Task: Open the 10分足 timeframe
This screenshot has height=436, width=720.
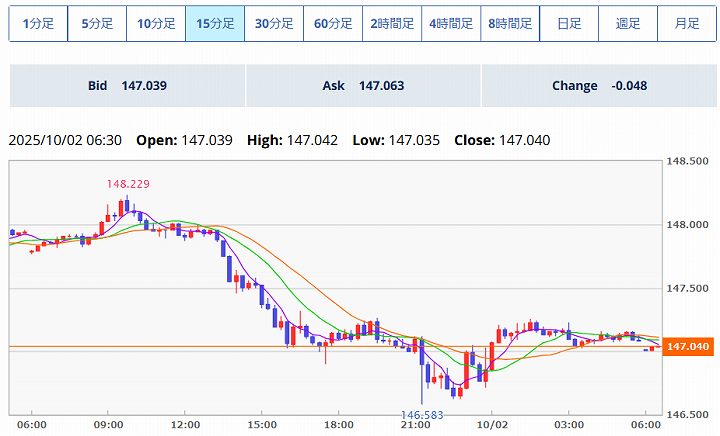Action: click(156, 23)
